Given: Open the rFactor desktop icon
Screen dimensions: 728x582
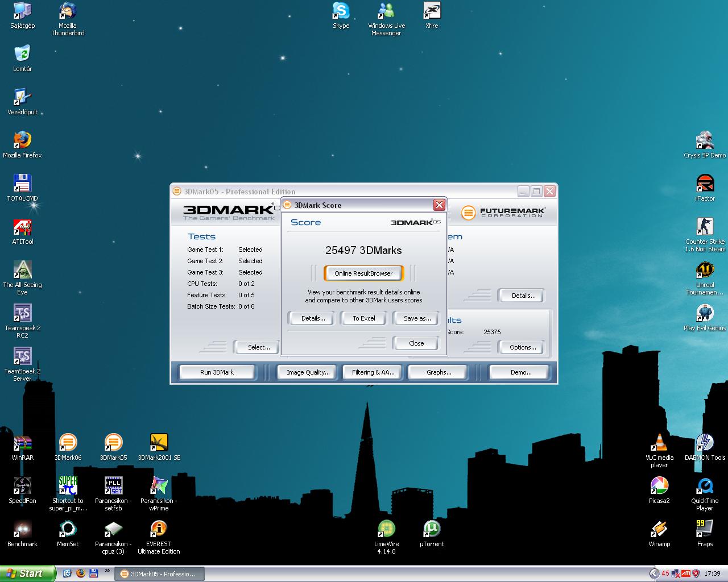Looking at the screenshot, I should click(x=705, y=189).
